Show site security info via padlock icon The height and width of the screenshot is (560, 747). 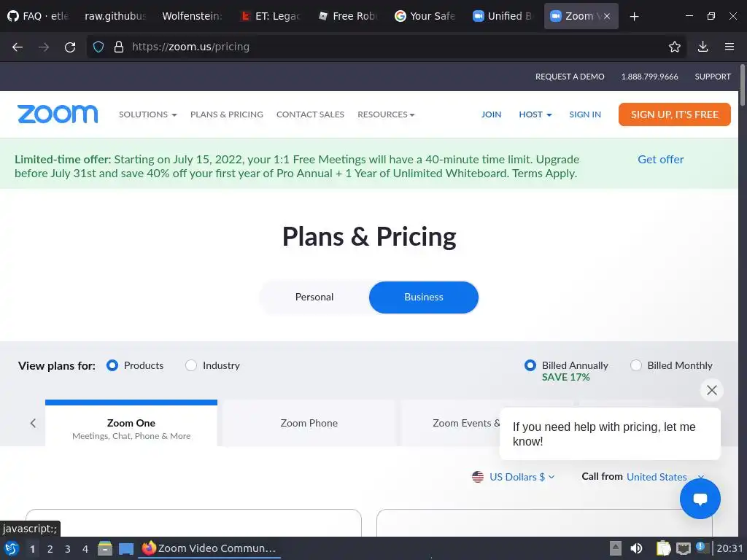(119, 47)
